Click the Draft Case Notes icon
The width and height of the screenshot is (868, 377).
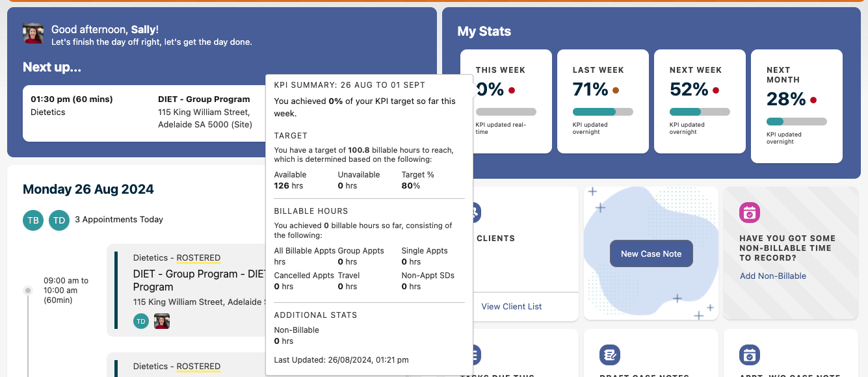(x=610, y=355)
